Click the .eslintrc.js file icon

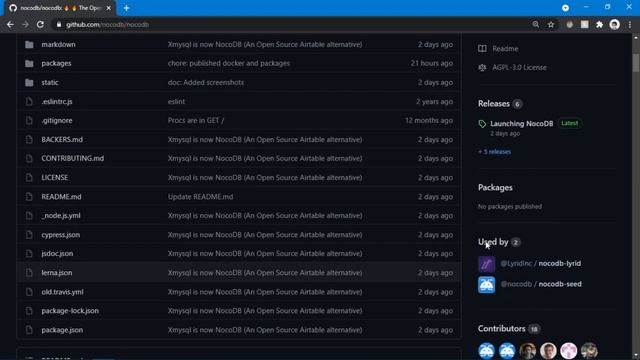(29, 101)
